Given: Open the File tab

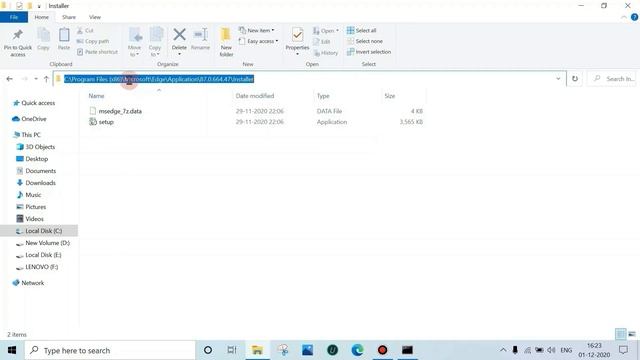Looking at the screenshot, I should click(14, 17).
